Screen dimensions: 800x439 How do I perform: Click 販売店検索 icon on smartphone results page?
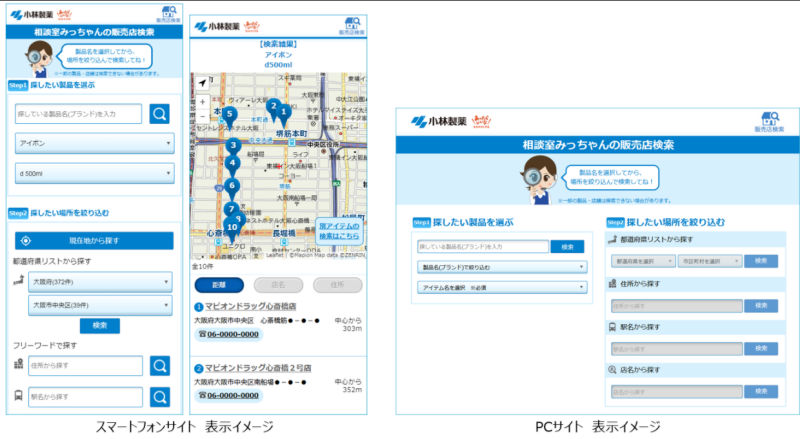coord(352,26)
